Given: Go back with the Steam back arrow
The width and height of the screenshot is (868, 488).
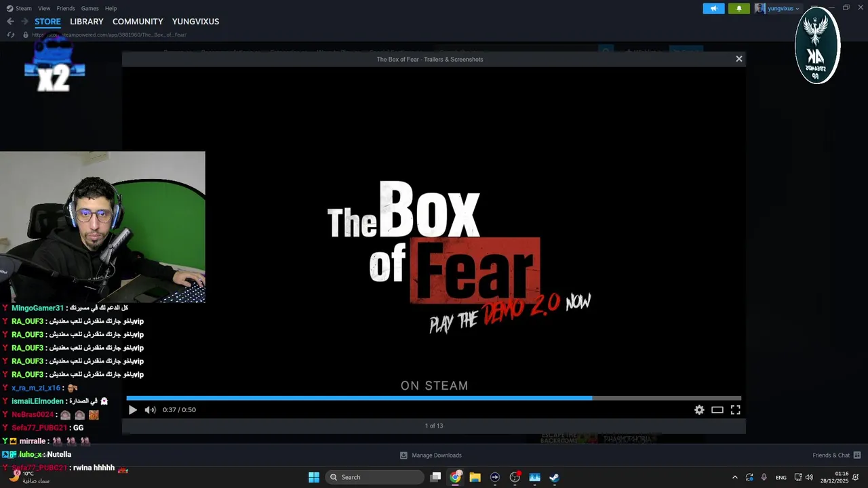Looking at the screenshot, I should point(10,22).
